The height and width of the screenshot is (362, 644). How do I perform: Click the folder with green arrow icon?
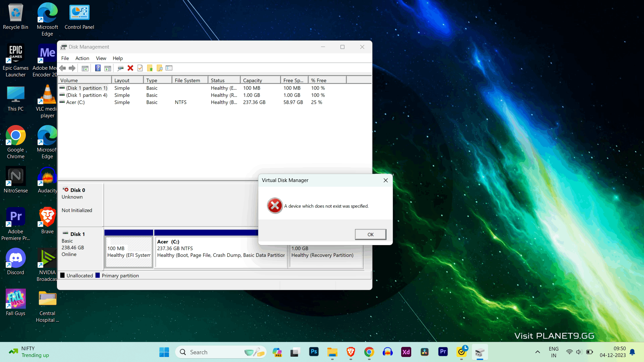coord(150,68)
